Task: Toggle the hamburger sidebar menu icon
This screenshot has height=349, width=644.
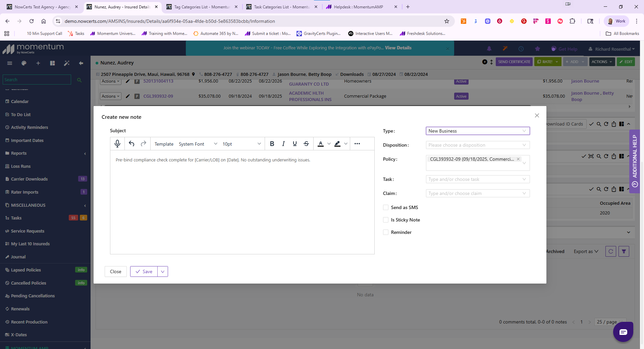Action: coord(10,63)
